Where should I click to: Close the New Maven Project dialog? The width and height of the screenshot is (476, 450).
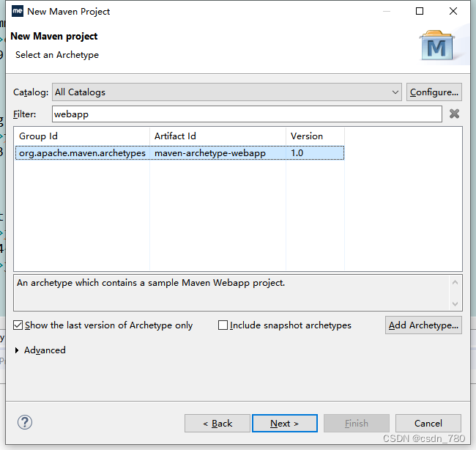tap(453, 11)
